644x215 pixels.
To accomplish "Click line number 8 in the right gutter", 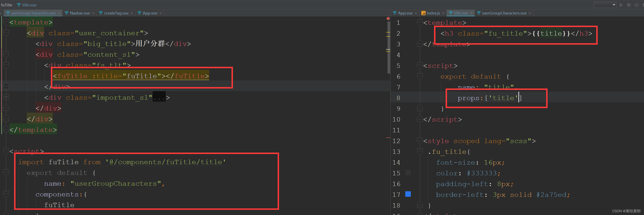I will coord(398,98).
